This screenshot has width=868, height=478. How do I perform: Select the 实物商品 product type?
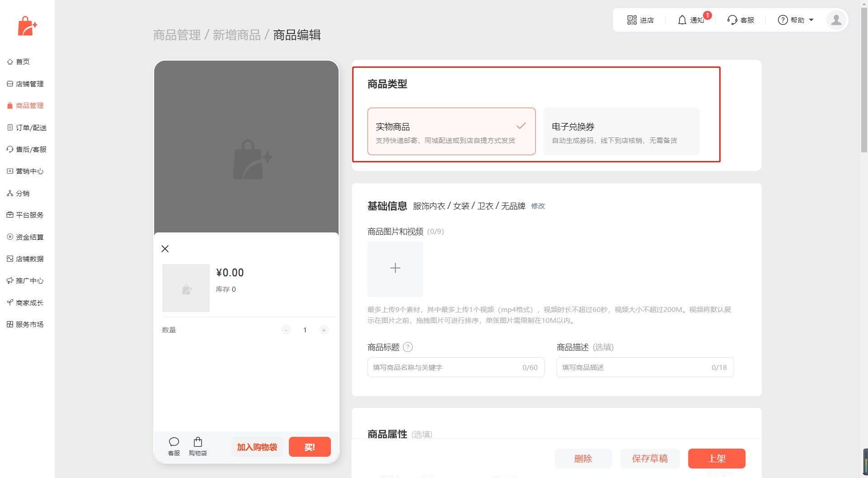(451, 131)
